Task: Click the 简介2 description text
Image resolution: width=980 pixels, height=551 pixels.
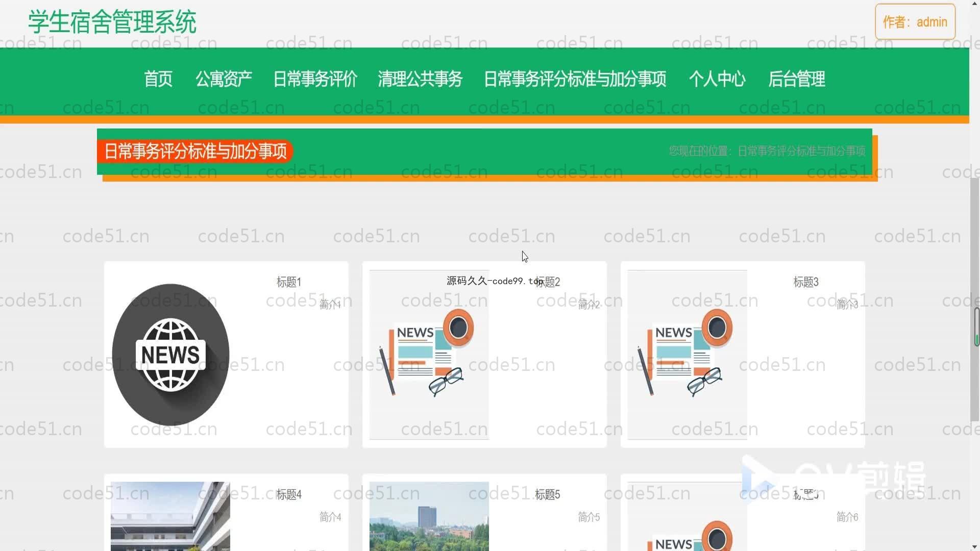Action: pyautogui.click(x=589, y=305)
